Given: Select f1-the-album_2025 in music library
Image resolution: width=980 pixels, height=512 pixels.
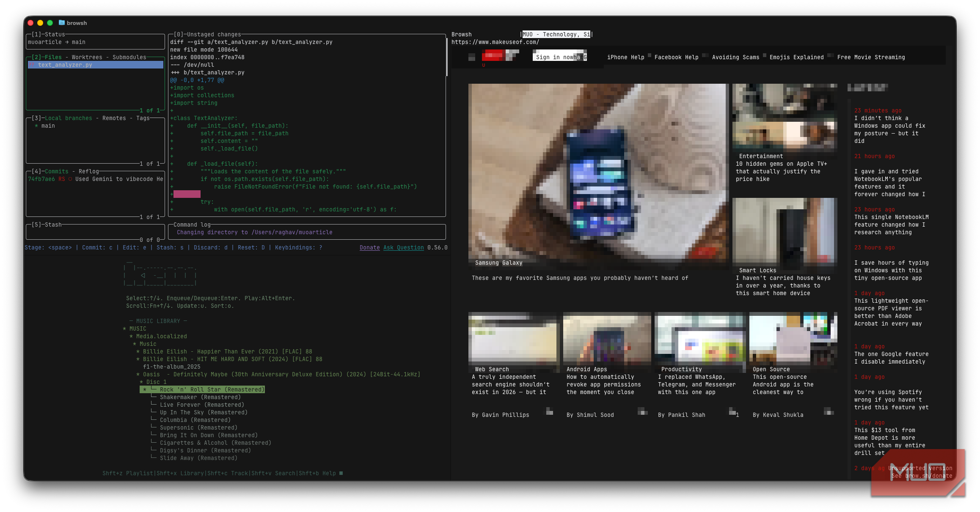Looking at the screenshot, I should tap(171, 367).
